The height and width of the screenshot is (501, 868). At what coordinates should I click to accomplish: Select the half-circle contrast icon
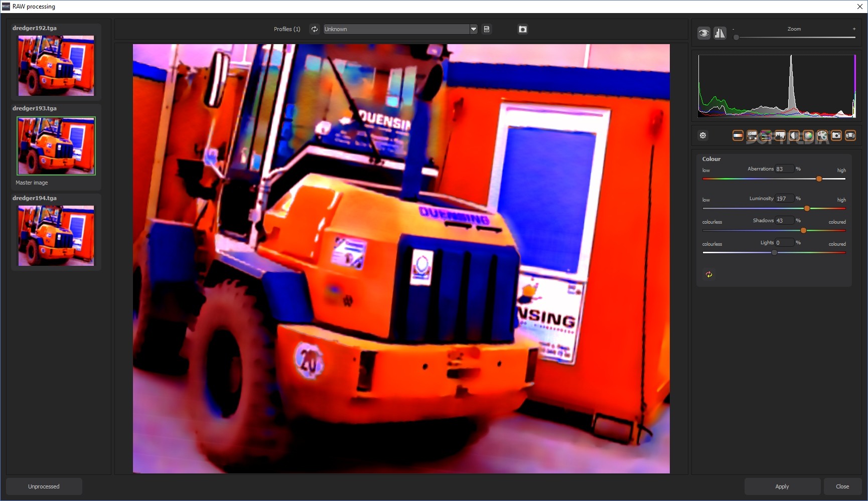click(794, 135)
